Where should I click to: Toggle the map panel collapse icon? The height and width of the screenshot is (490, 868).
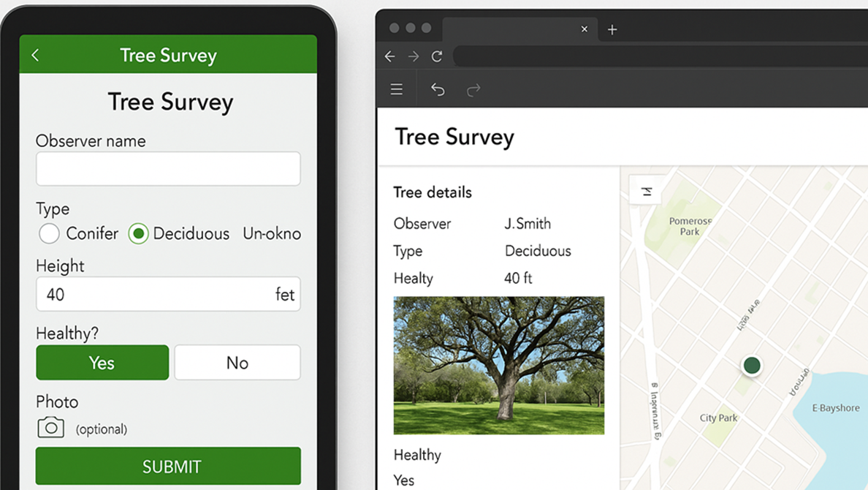click(x=646, y=192)
